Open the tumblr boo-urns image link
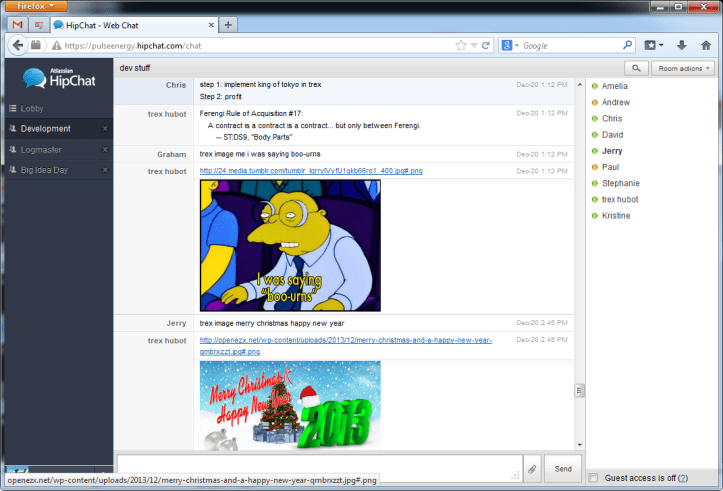Viewport: 723px width, 491px height. [x=311, y=171]
